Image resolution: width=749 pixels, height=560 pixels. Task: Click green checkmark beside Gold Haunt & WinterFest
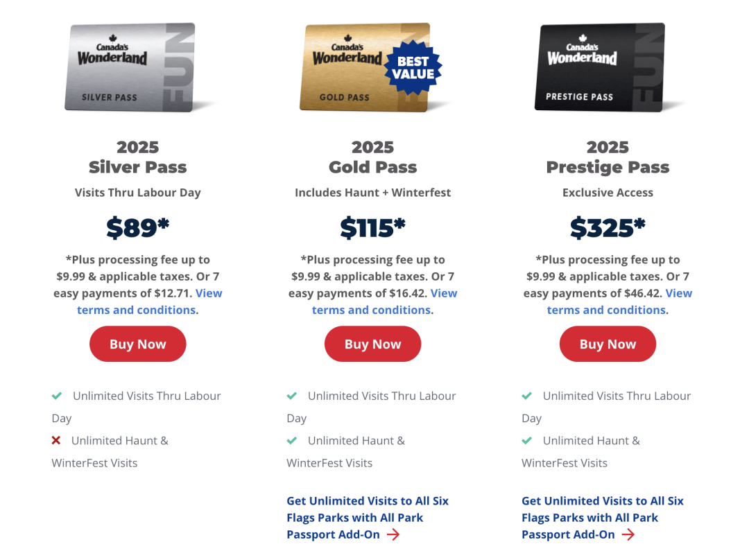point(292,440)
